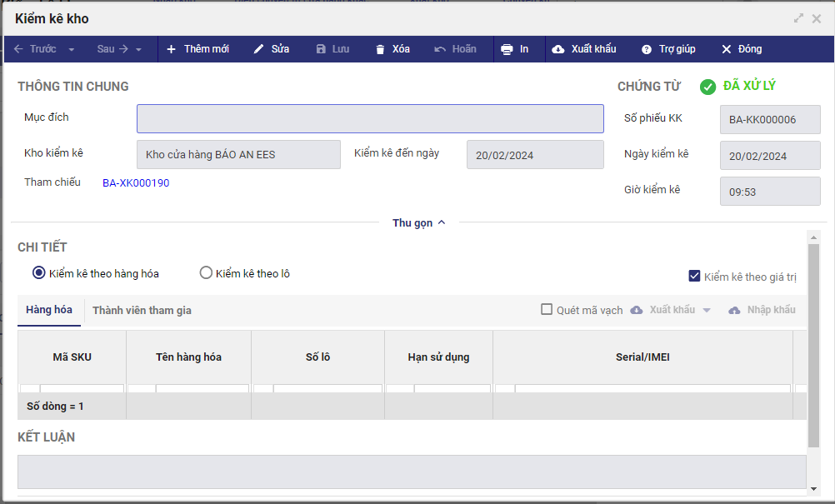Screen dimensions: 835x504
Task: Switch to Thành viên tham gia tab
Action: pyautogui.click(x=142, y=310)
